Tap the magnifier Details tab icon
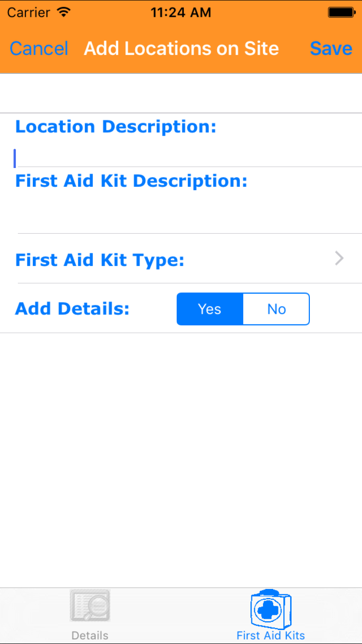Image resolution: width=362 pixels, height=644 pixels. (x=90, y=606)
